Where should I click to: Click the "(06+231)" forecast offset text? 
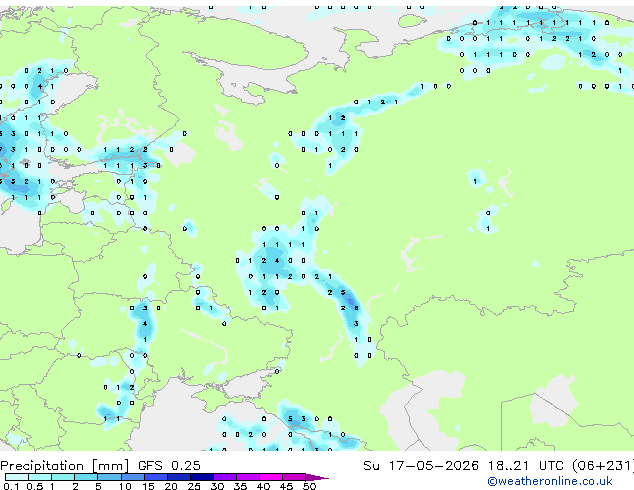click(x=603, y=465)
